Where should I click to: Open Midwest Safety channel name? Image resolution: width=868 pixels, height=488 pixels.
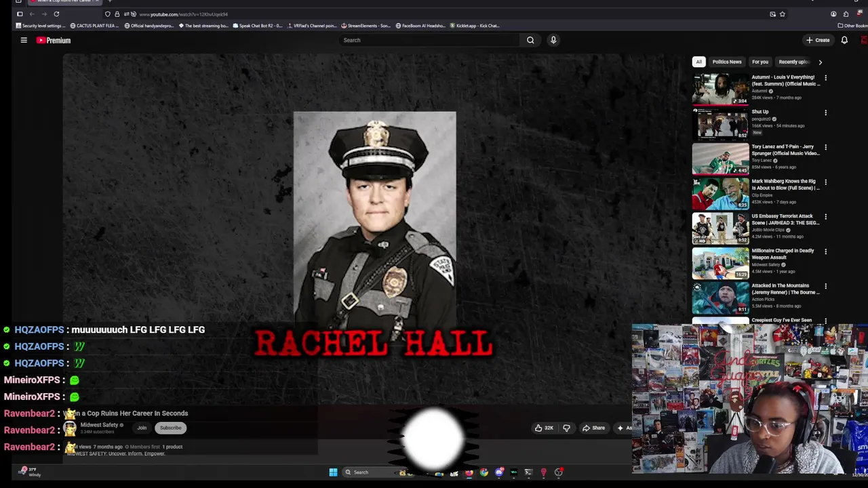(100, 425)
